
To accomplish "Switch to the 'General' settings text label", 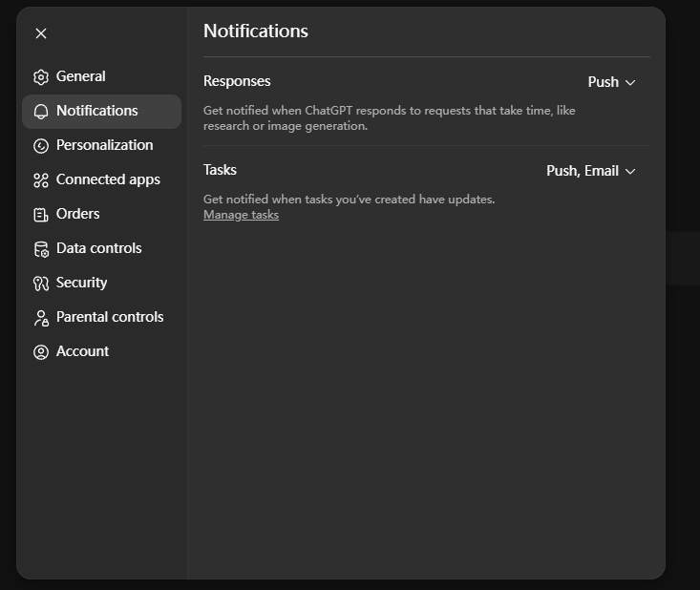I will [81, 76].
